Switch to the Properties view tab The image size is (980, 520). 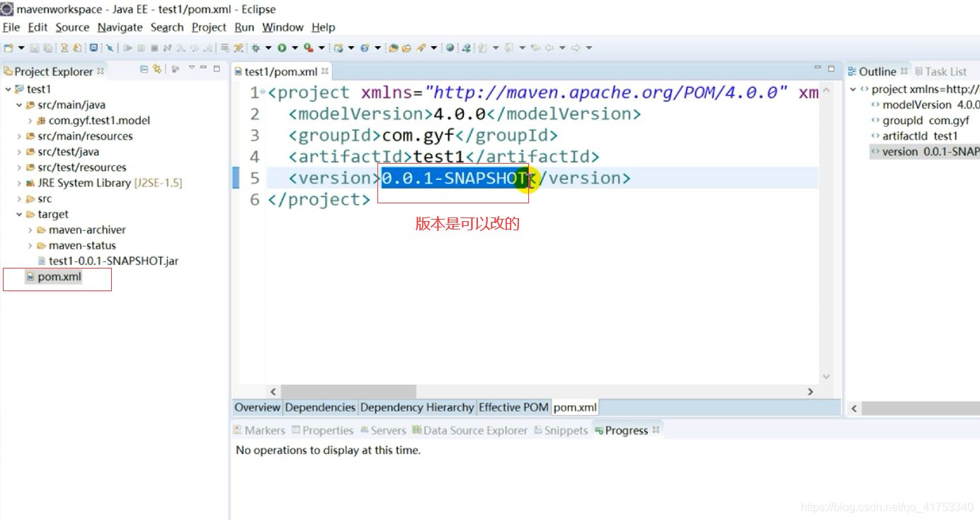tap(322, 430)
